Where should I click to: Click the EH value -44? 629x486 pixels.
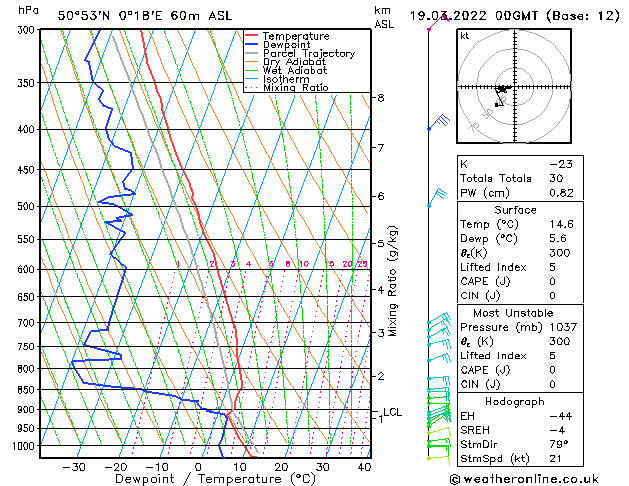pyautogui.click(x=561, y=416)
